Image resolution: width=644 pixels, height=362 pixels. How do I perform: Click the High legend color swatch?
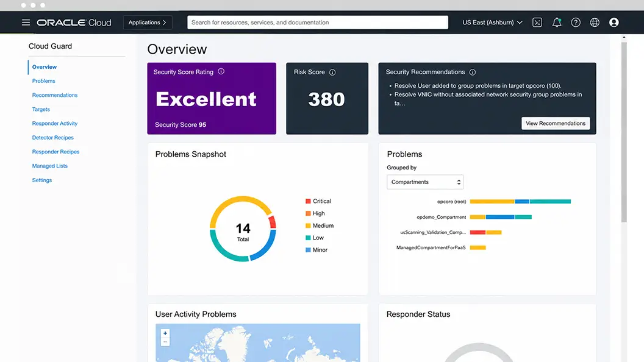tap(308, 213)
